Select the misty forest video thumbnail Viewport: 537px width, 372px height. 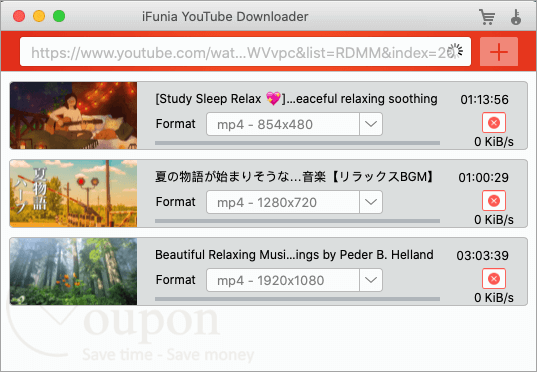[73, 271]
